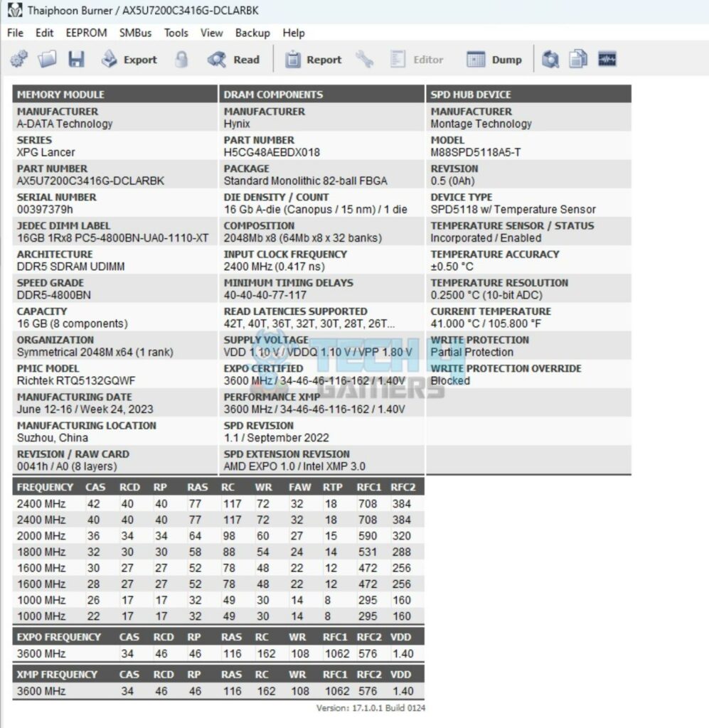Screen dimensions: 709x728
Task: Click the settings gear toolbar icon
Action: pos(19,60)
